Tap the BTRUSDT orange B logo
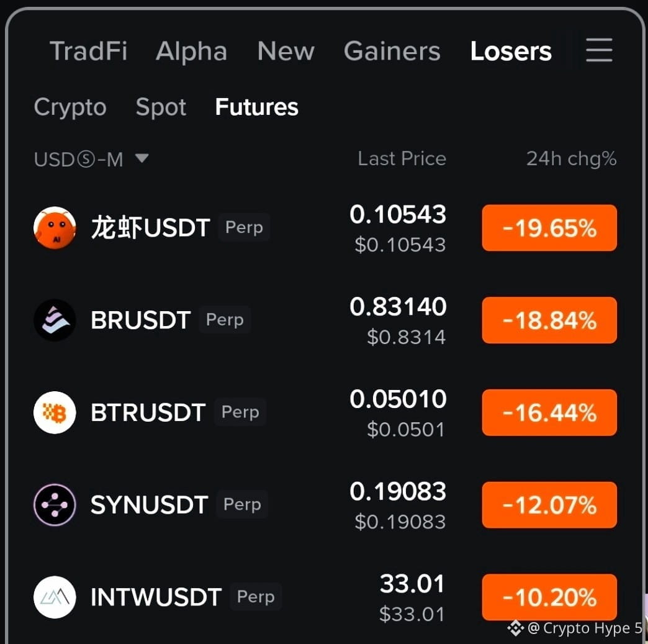 55,412
